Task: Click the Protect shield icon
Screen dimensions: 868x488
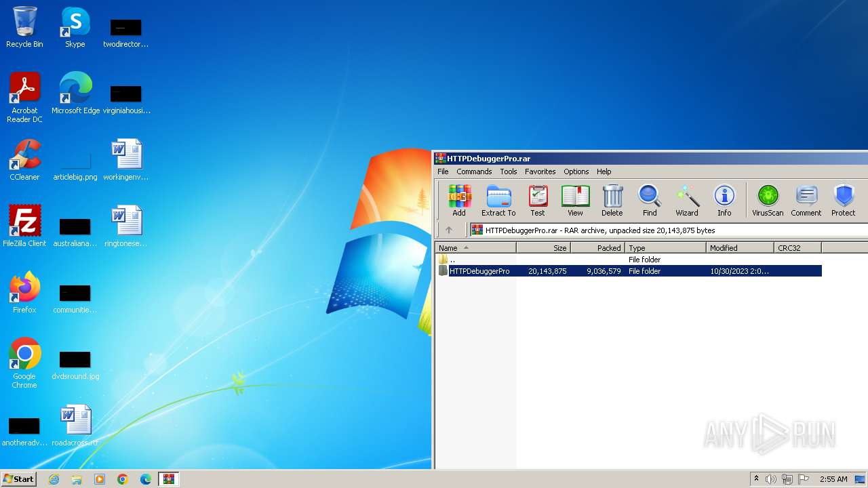Action: tap(844, 201)
